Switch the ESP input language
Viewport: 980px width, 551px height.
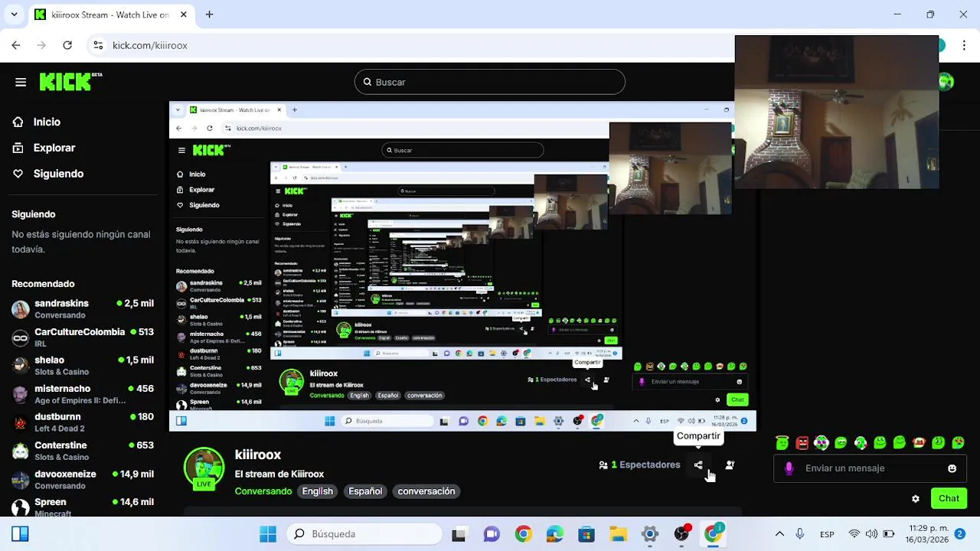(x=827, y=534)
